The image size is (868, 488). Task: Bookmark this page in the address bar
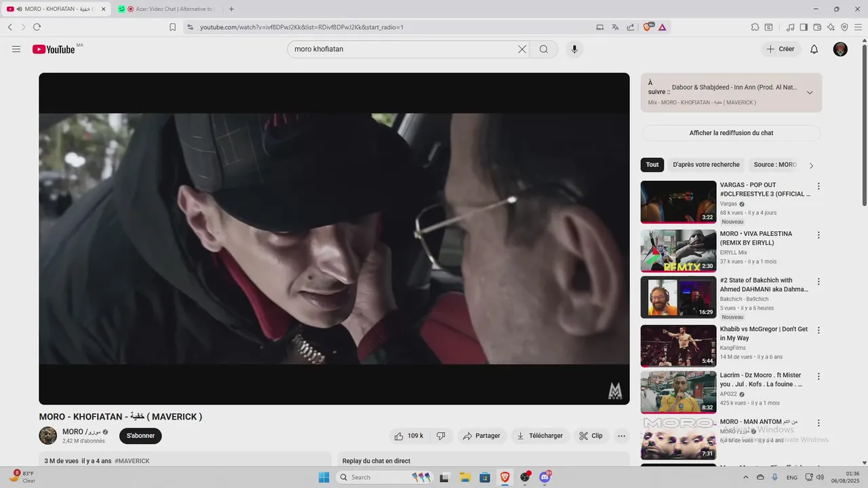[x=173, y=27]
